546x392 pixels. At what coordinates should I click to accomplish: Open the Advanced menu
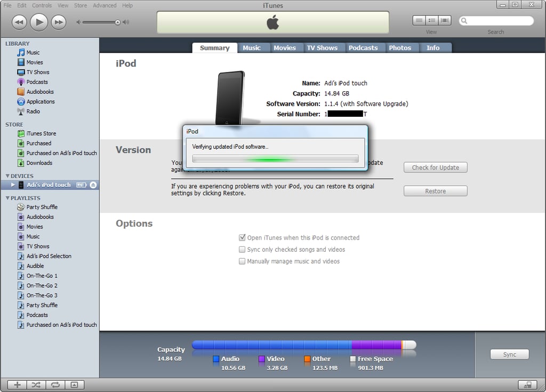tap(105, 5)
